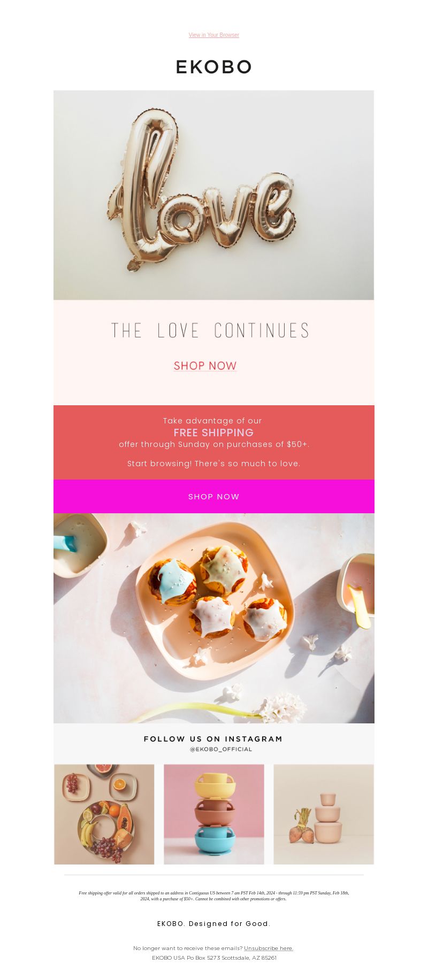Click the free shipping offer fine print
Screen dimensions: 428x980
click(x=214, y=896)
